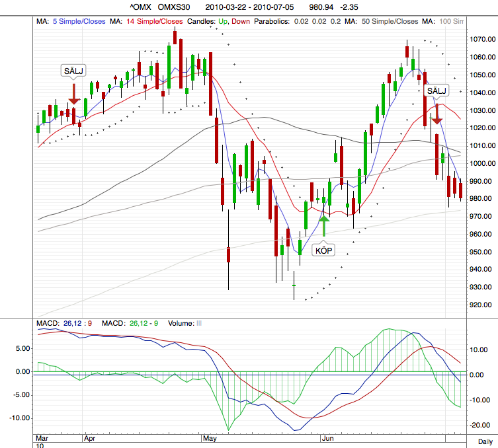The image size is (498, 448).
Task: Select the left SÄLJ label near March
Action: pyautogui.click(x=74, y=71)
